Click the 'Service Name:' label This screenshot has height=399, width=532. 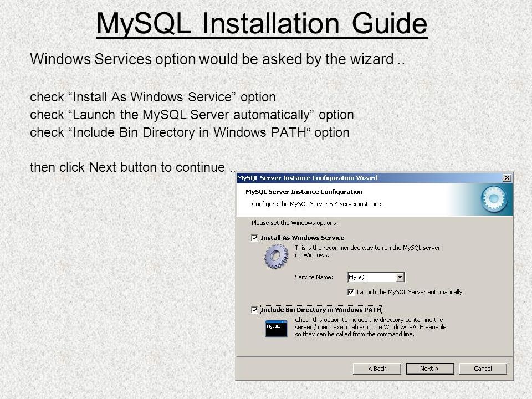[314, 277]
